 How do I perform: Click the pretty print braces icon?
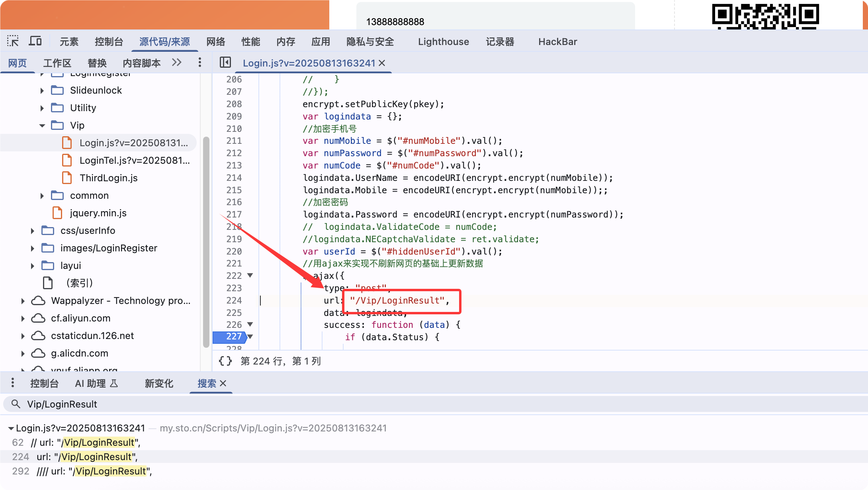[x=225, y=361]
